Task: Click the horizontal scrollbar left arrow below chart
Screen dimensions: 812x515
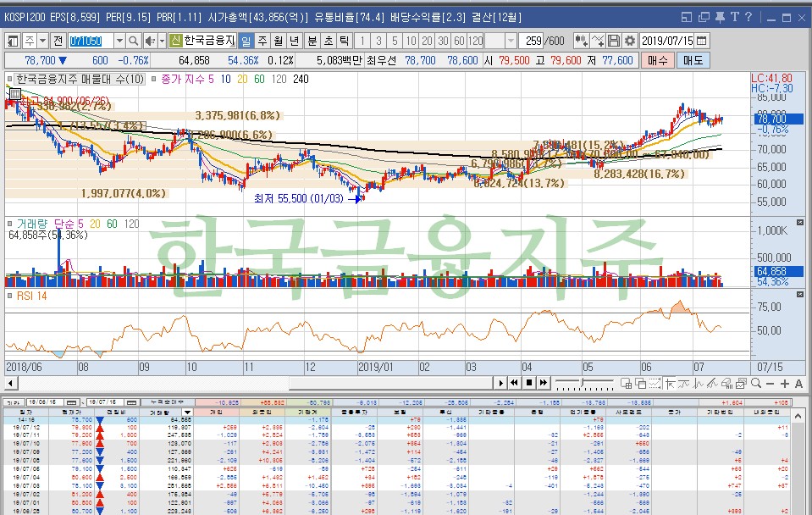Action: pyautogui.click(x=10, y=384)
